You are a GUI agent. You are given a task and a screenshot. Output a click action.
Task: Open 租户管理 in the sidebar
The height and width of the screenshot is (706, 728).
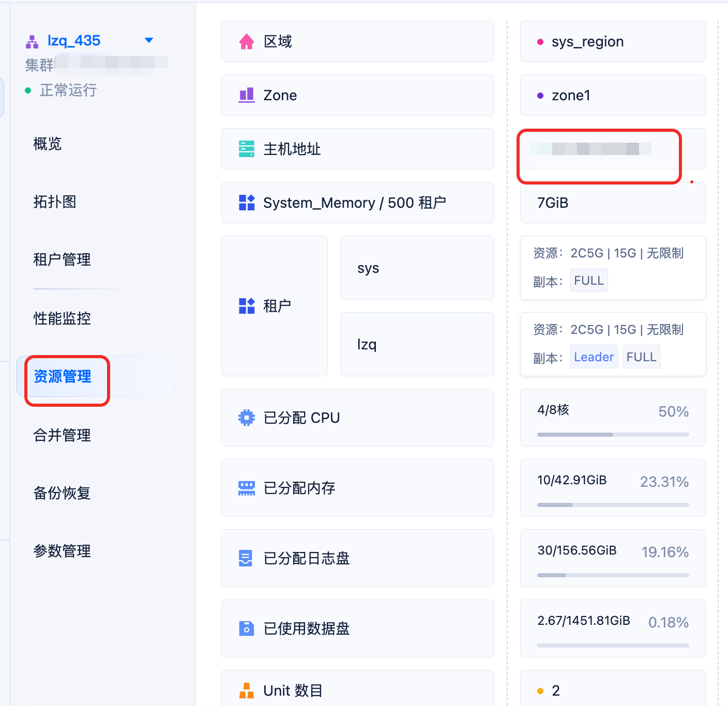(x=62, y=259)
